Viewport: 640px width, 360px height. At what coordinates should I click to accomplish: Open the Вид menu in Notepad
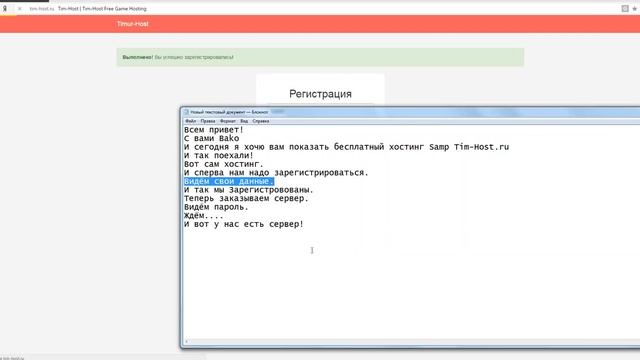point(244,121)
